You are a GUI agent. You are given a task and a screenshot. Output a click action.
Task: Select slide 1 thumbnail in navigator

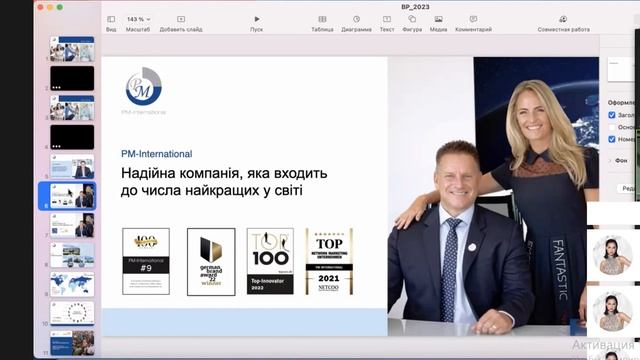[72, 49]
